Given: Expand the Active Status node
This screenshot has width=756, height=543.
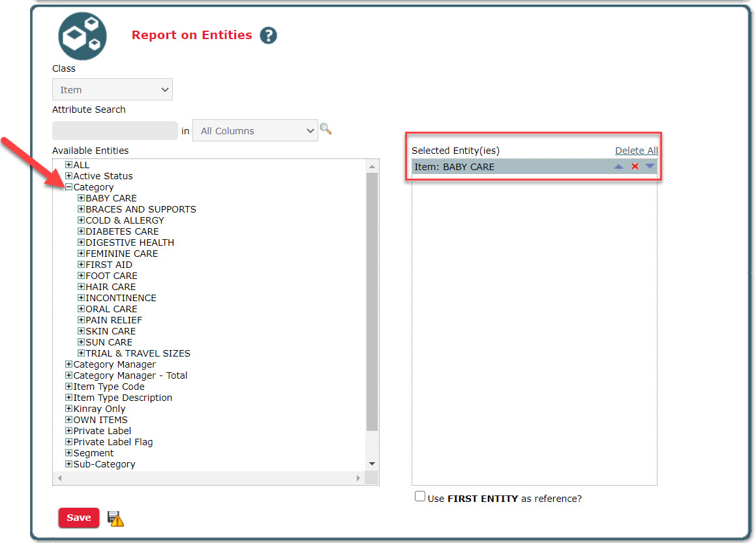Looking at the screenshot, I should point(68,176).
